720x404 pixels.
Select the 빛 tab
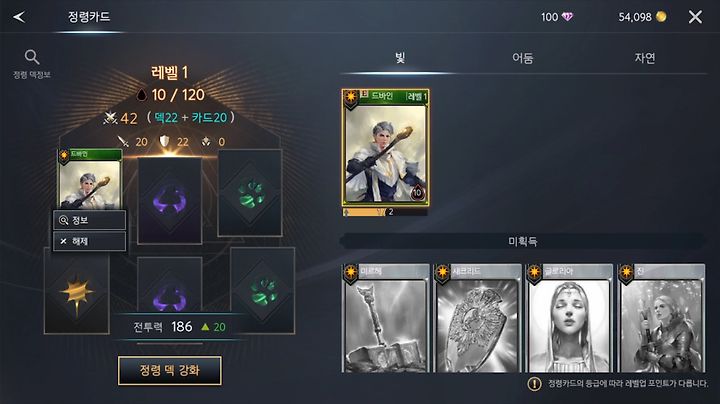tap(400, 58)
